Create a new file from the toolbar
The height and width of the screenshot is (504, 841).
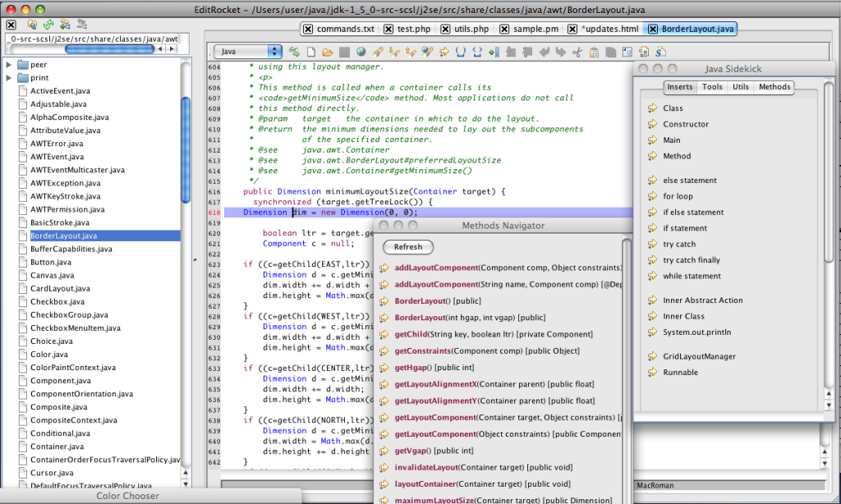pos(310,52)
